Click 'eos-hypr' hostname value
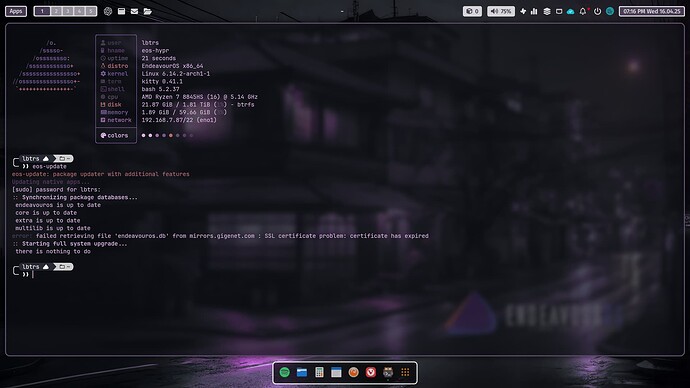Screen dimensions: 690x388 [x=155, y=51]
